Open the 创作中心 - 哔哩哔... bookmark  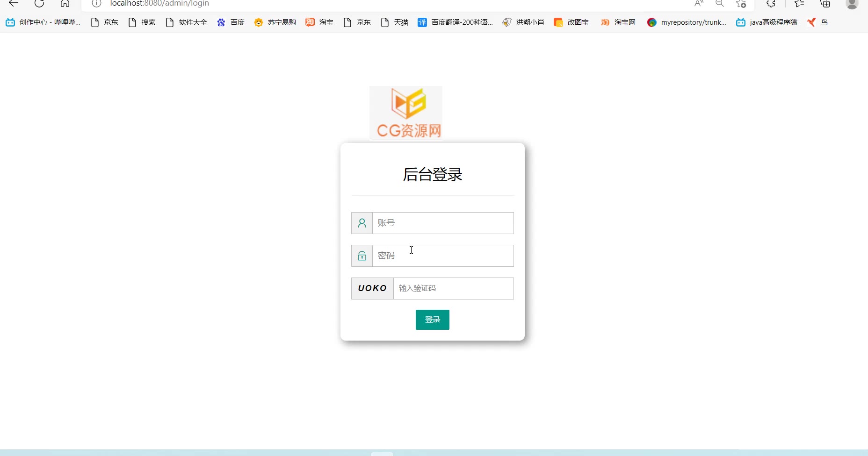[43, 22]
